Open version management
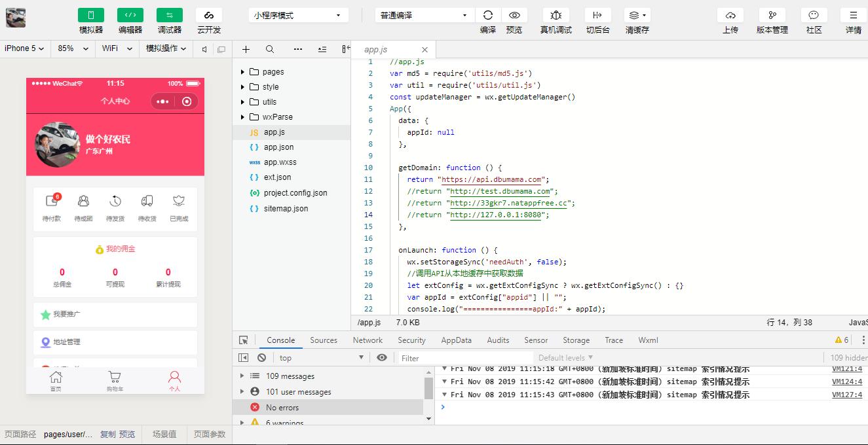Screen dimensions: 868x445 coord(772,15)
